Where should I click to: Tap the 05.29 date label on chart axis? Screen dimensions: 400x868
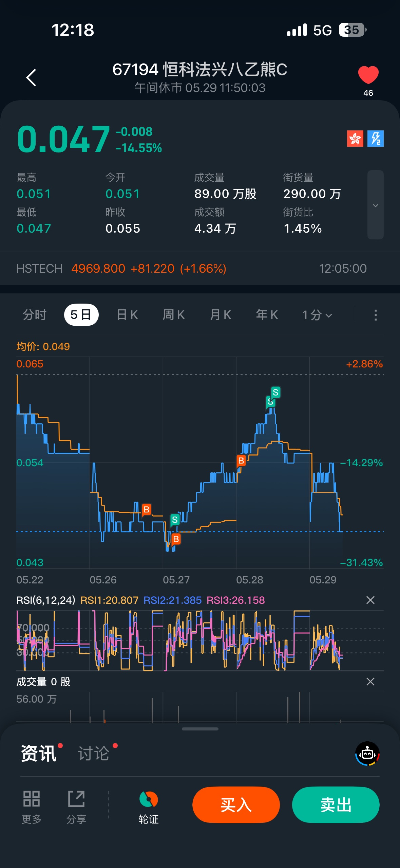click(x=323, y=580)
